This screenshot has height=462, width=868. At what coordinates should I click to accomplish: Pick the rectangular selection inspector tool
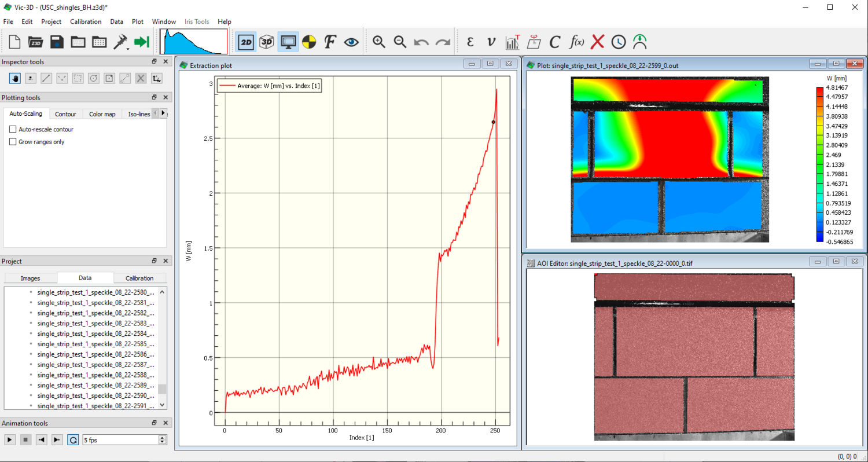tap(77, 78)
